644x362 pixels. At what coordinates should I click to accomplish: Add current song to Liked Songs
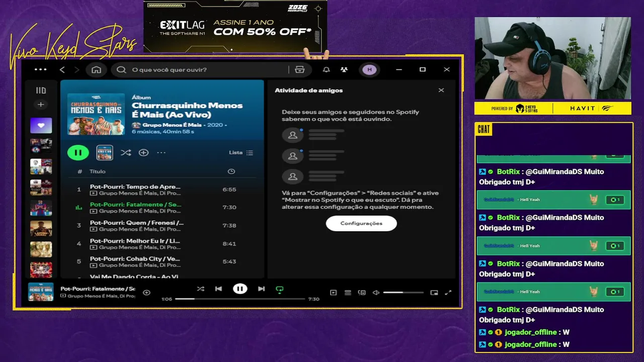(x=146, y=292)
